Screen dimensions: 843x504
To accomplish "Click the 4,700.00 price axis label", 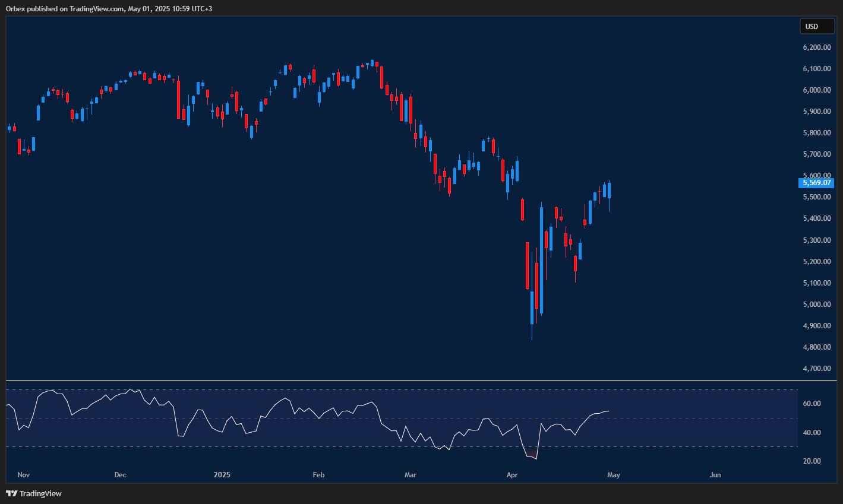I will tap(816, 369).
